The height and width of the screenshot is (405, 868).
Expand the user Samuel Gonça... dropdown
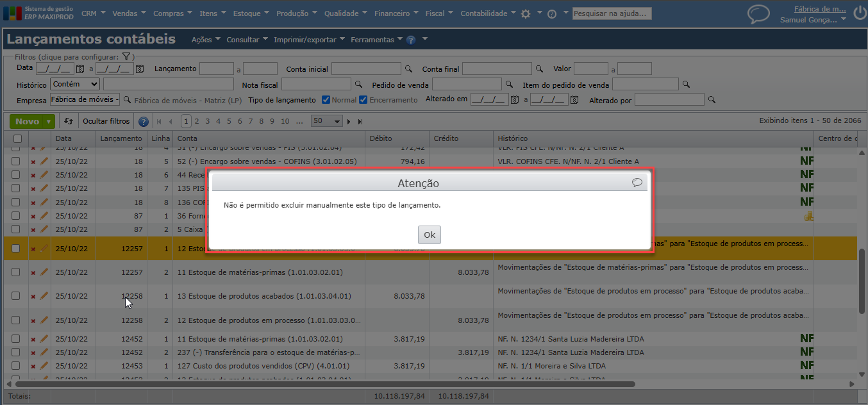[843, 20]
